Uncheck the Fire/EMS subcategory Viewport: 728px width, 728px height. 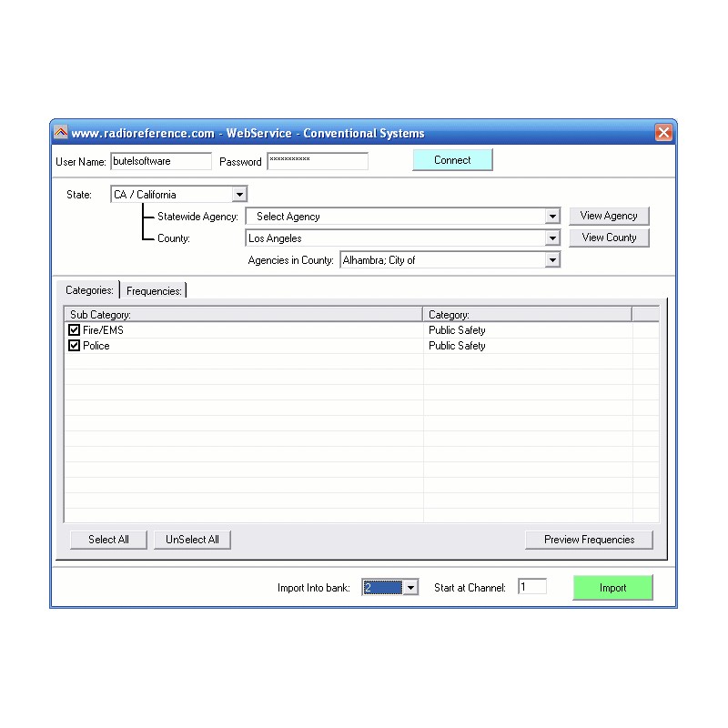[75, 329]
